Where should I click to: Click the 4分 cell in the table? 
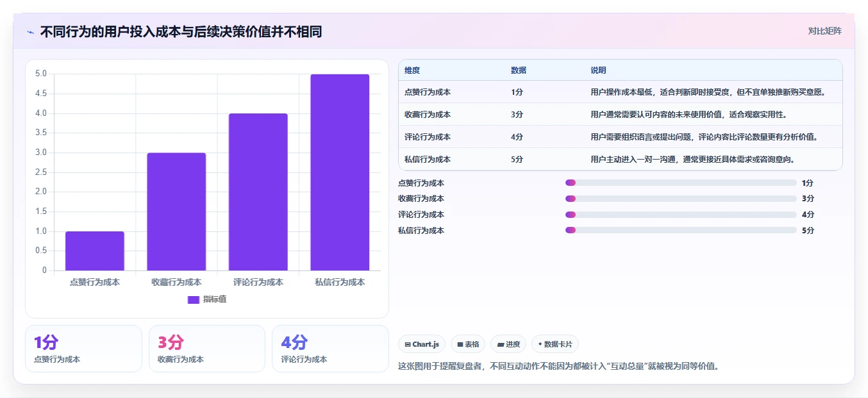click(517, 137)
